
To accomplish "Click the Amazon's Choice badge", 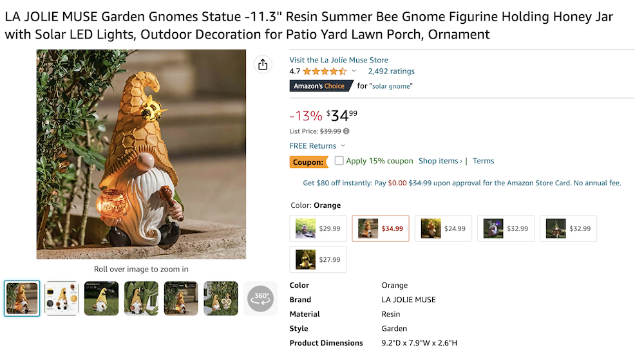I will [x=319, y=86].
